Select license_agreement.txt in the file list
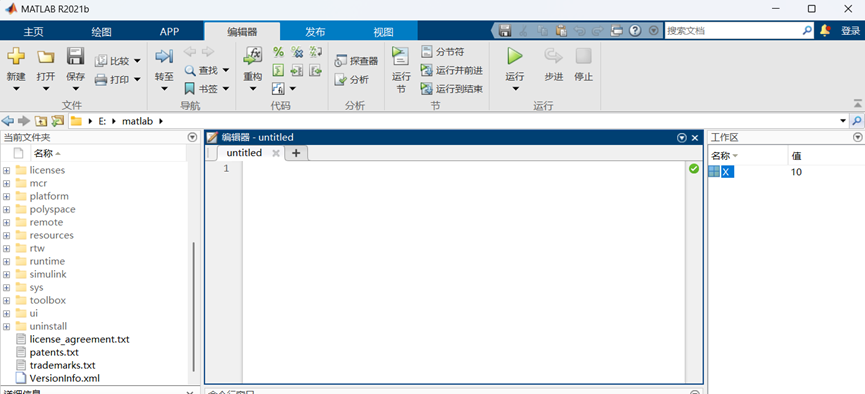This screenshot has width=865, height=394. coord(79,339)
